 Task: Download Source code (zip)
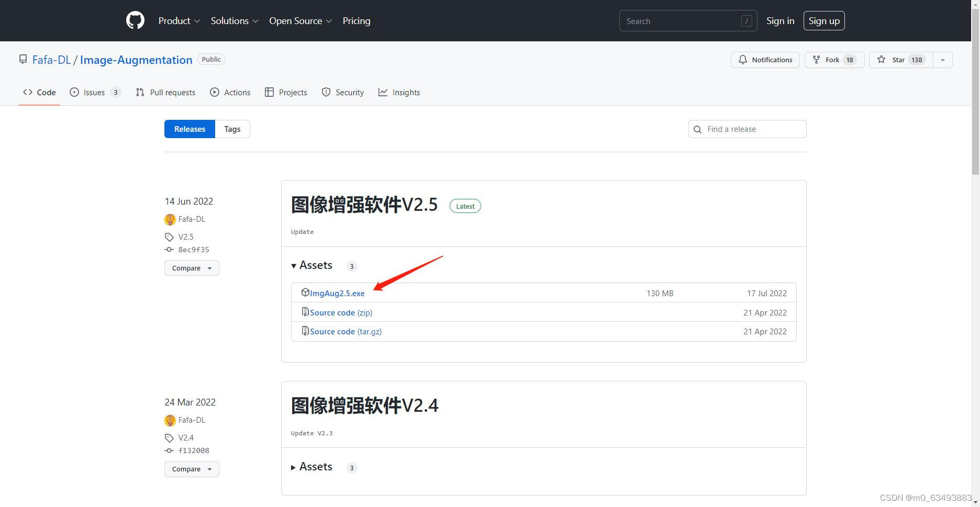coord(341,312)
